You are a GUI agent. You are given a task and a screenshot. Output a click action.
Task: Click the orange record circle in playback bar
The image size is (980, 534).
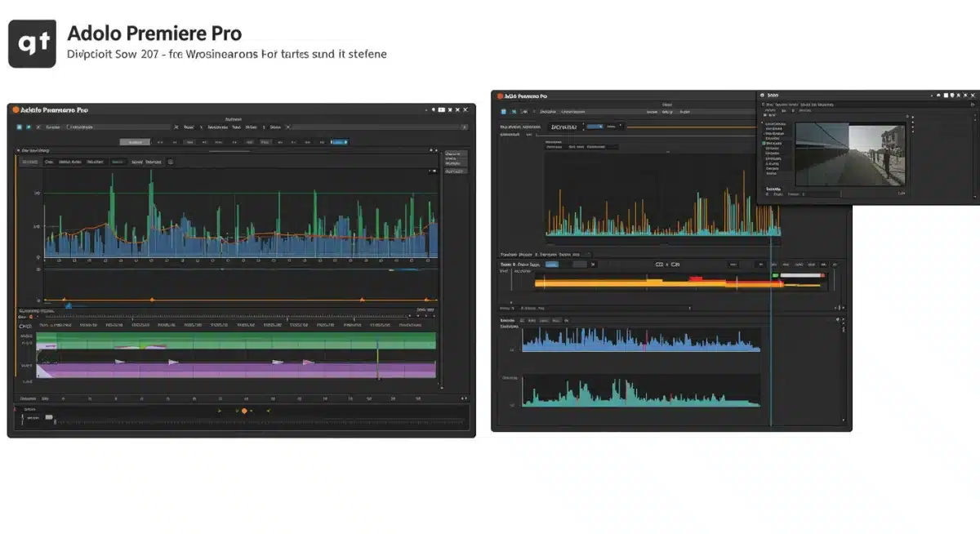[243, 411]
